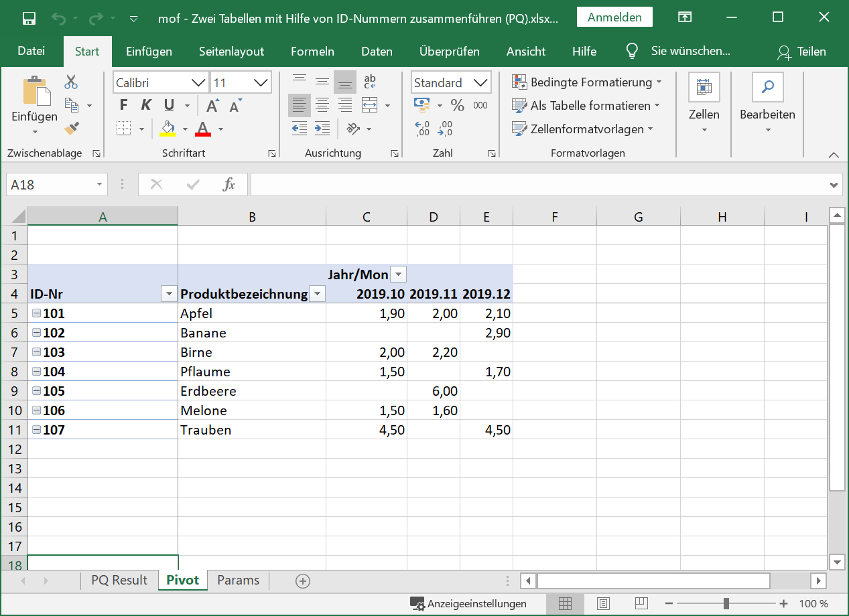Switch to Formeln ribbon tab
This screenshot has height=616, width=849.
pyautogui.click(x=312, y=52)
